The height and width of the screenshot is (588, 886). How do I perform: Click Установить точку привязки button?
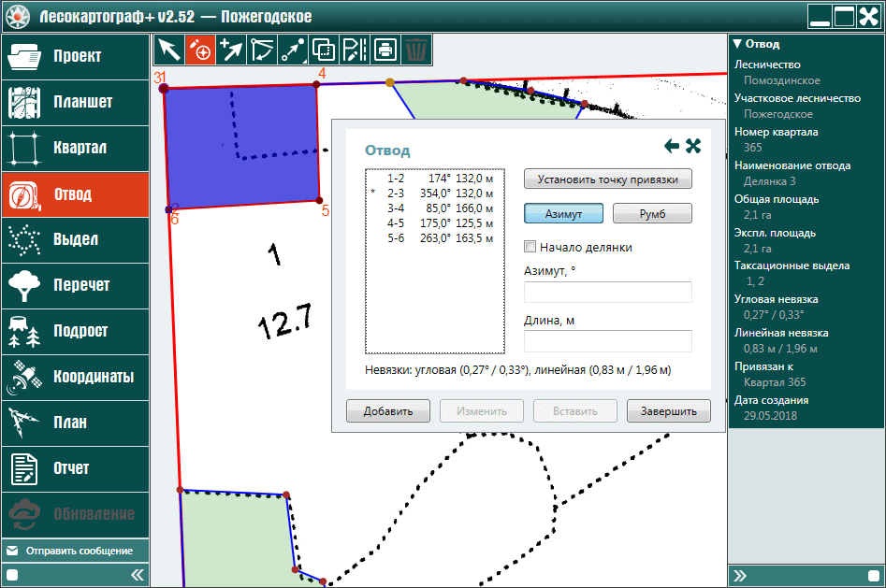pos(608,179)
